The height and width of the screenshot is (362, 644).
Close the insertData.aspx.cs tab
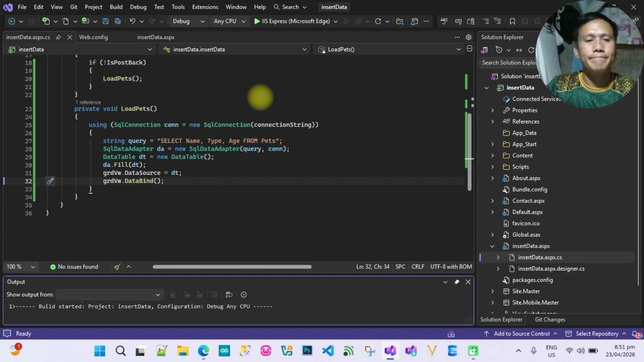click(69, 37)
